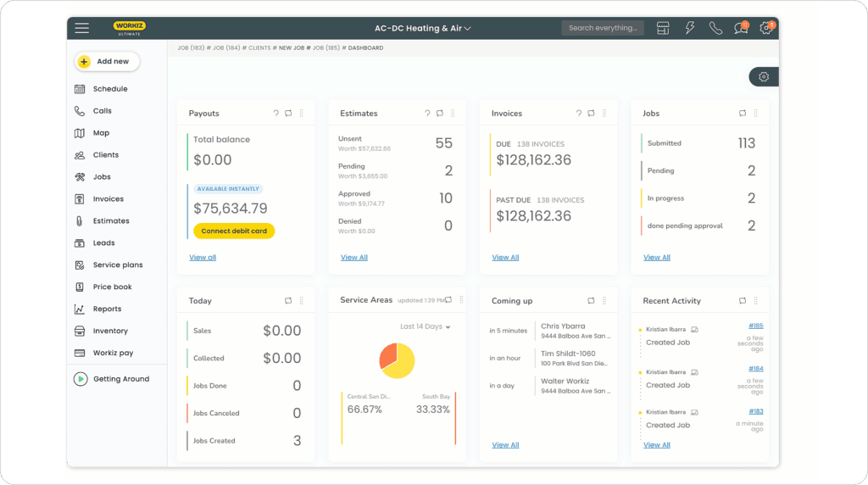Image resolution: width=868 pixels, height=485 pixels.
Task: Refresh the Invoices widget
Action: click(x=591, y=114)
